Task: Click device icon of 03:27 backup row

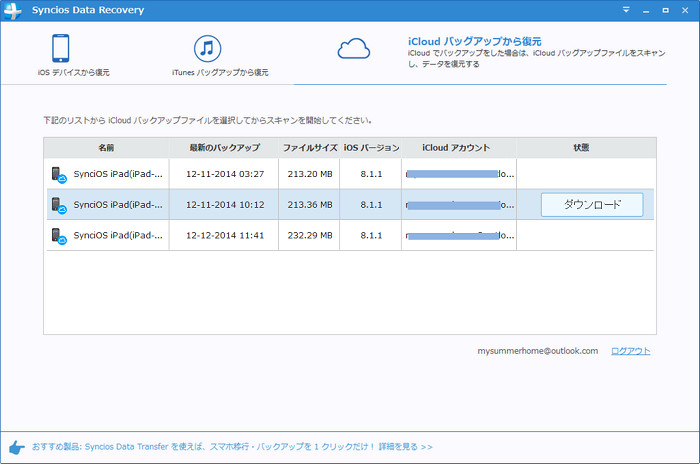Action: tap(59, 175)
